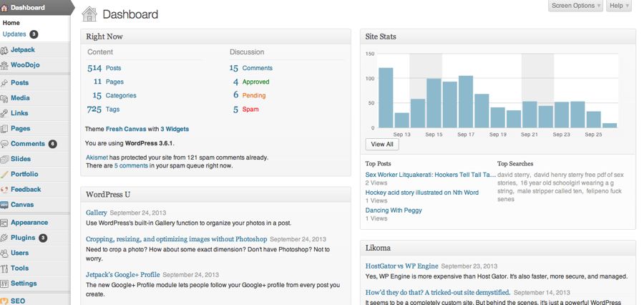644x305 pixels.
Task: Click the WooDojo sidebar icon
Action: pyautogui.click(x=4, y=65)
